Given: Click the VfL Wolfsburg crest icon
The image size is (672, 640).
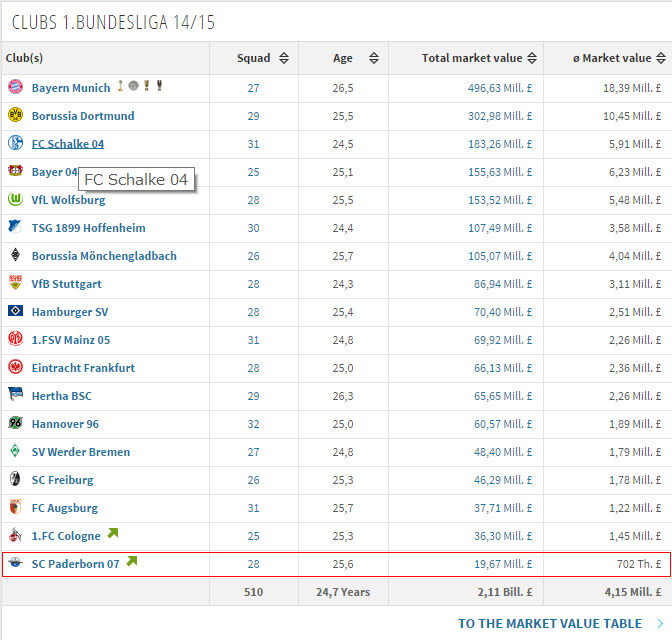Looking at the screenshot, I should pos(15,200).
